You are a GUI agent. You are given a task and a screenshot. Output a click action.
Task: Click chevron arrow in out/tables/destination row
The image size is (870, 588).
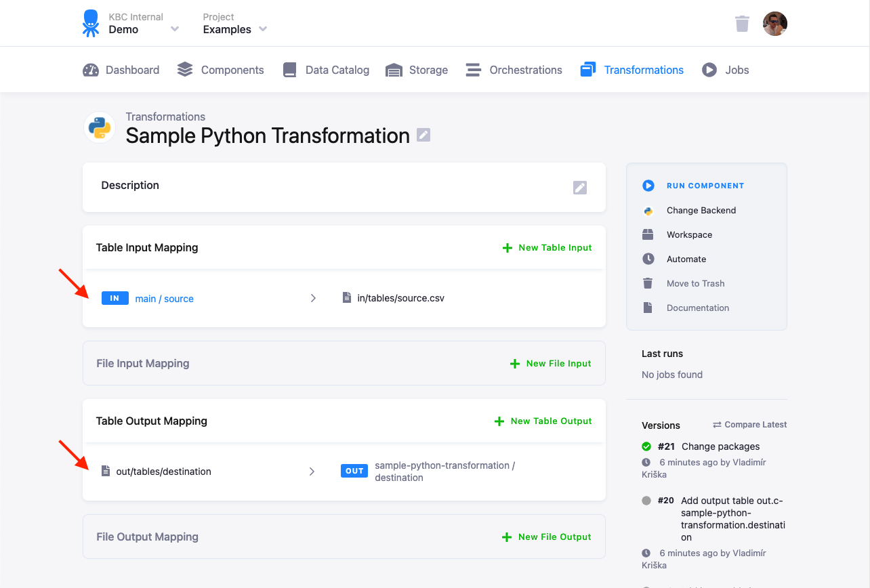click(x=312, y=471)
